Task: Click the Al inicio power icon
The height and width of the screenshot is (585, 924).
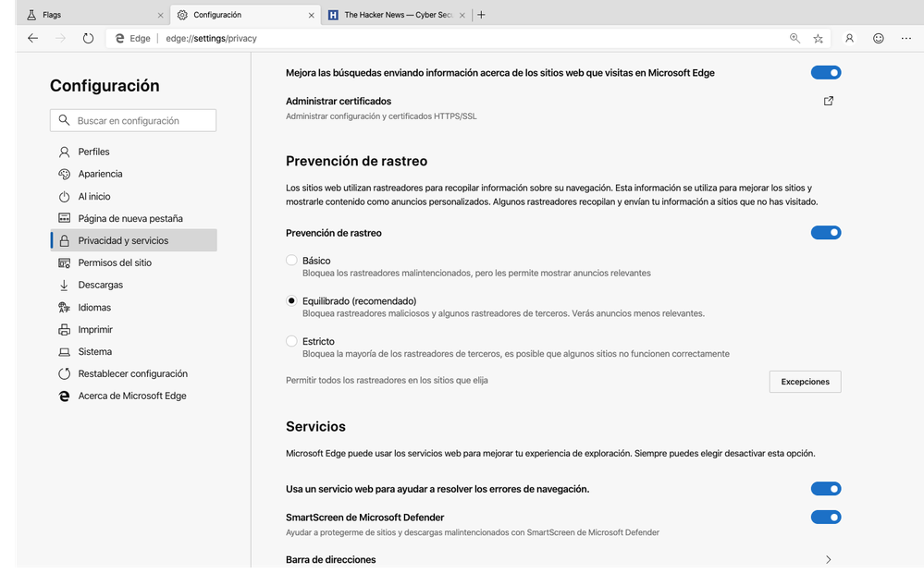Action: pos(64,197)
